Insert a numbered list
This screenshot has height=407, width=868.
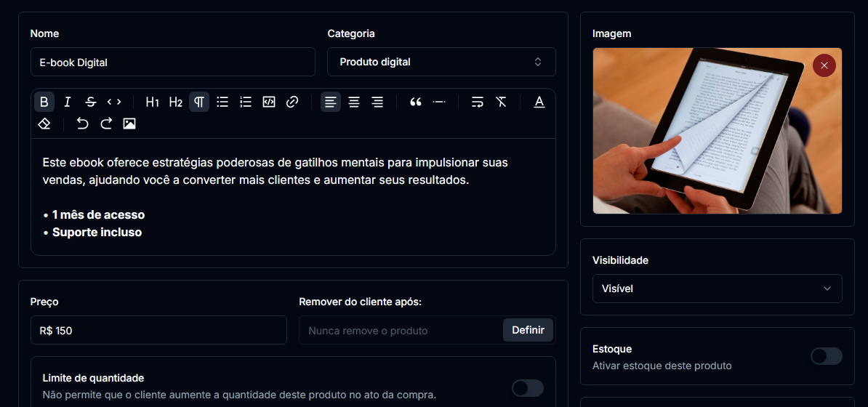(246, 102)
